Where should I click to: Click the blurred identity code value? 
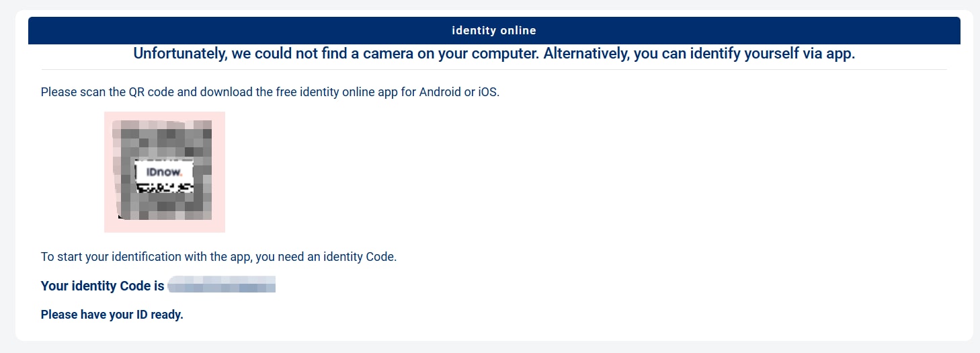222,286
